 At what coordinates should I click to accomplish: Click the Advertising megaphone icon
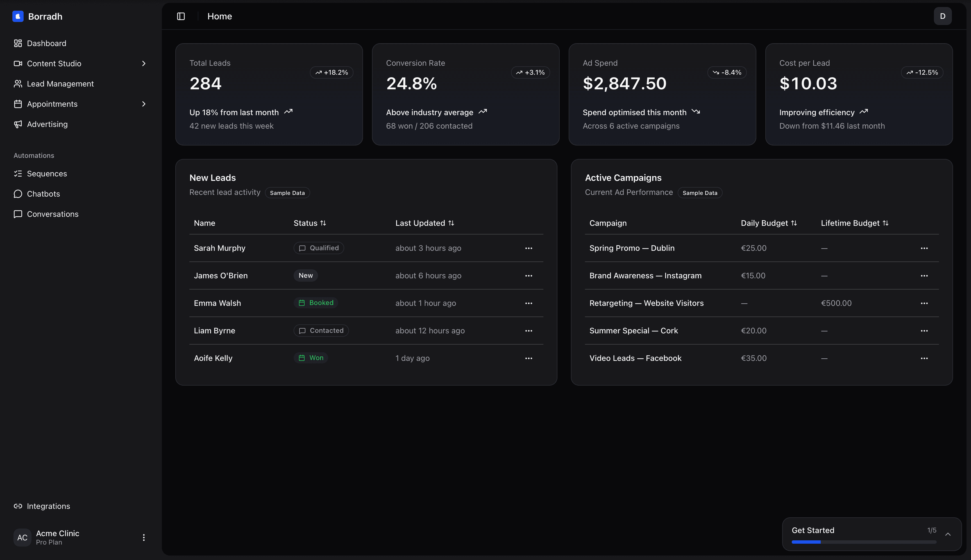(18, 124)
